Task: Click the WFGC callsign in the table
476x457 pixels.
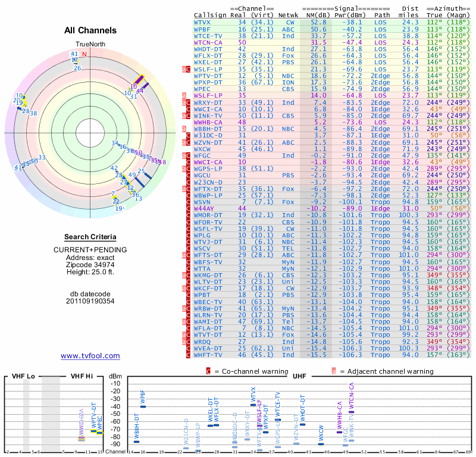Action: click(202, 155)
